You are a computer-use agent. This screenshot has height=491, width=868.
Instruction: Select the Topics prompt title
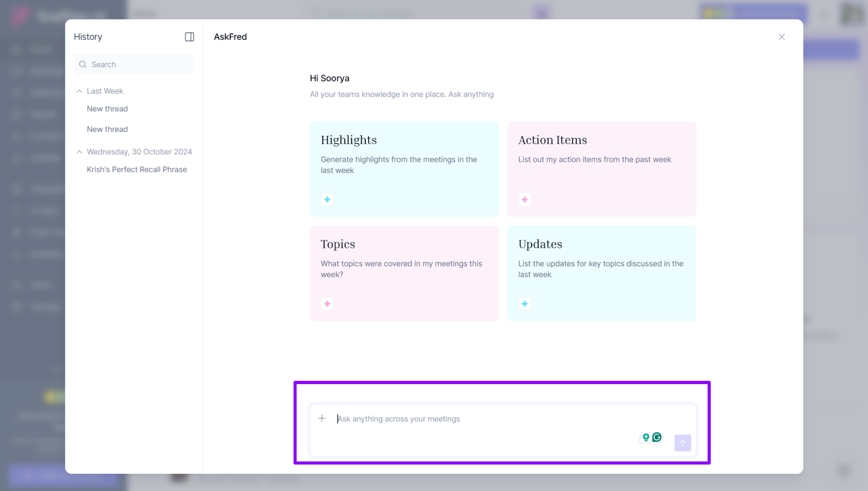click(x=337, y=244)
